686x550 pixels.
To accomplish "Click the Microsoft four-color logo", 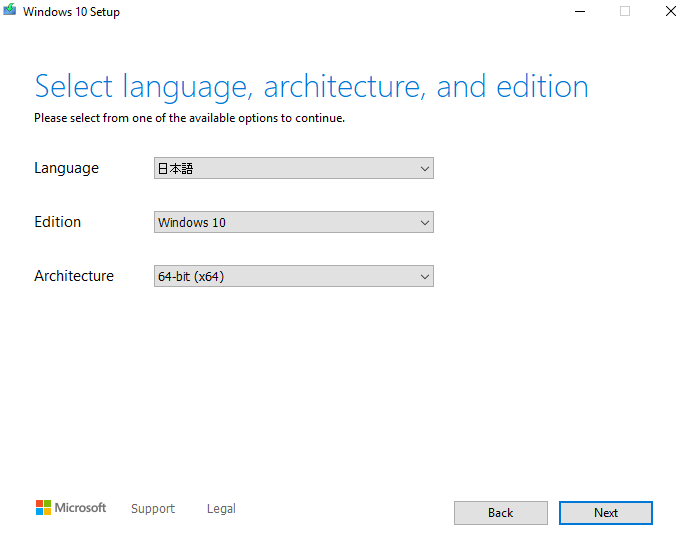I will coord(43,508).
